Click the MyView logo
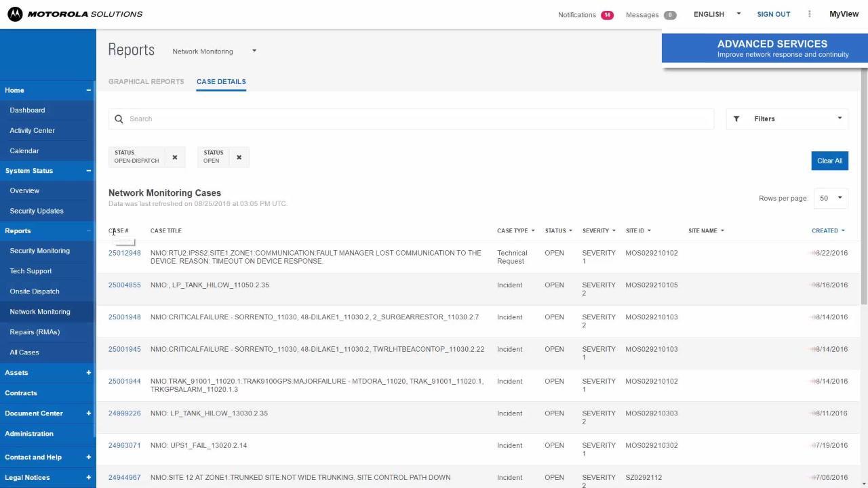Image resolution: width=868 pixels, height=488 pixels. coord(843,14)
